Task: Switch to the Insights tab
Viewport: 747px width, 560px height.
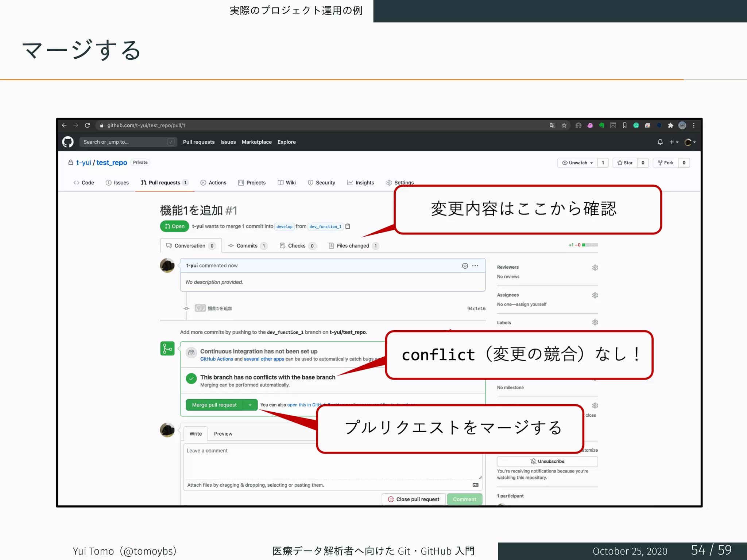Action: point(360,183)
